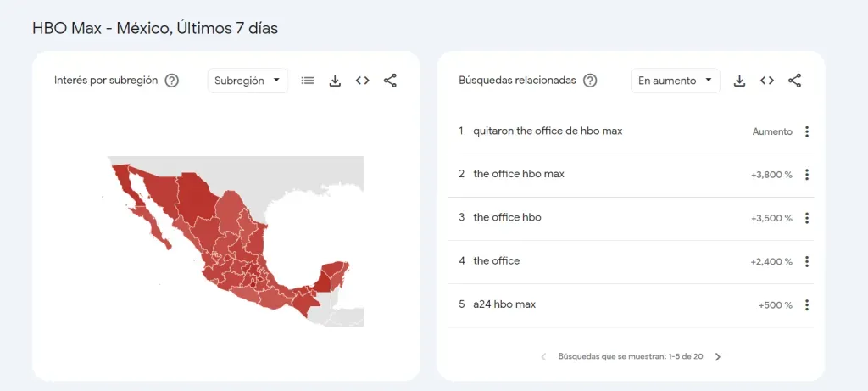Viewport: 868px width, 391px height.
Task: Switch subregion panel to list view
Action: 308,81
